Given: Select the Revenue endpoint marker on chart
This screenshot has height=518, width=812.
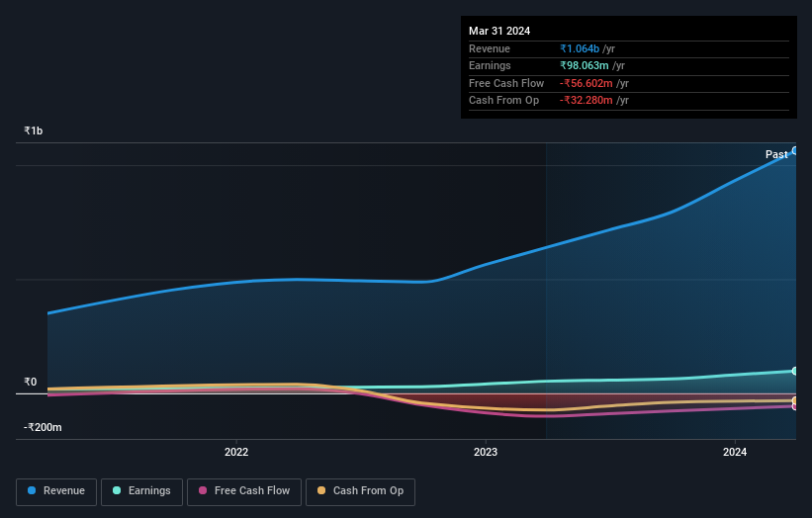Looking at the screenshot, I should pyautogui.click(x=795, y=150).
